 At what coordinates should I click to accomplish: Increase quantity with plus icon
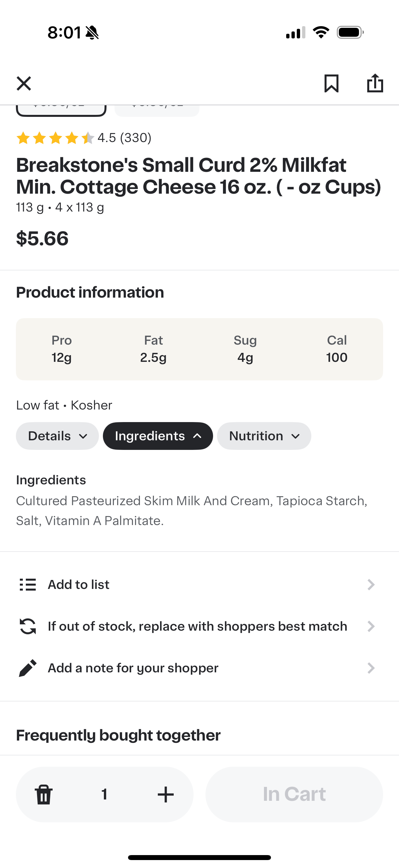166,794
